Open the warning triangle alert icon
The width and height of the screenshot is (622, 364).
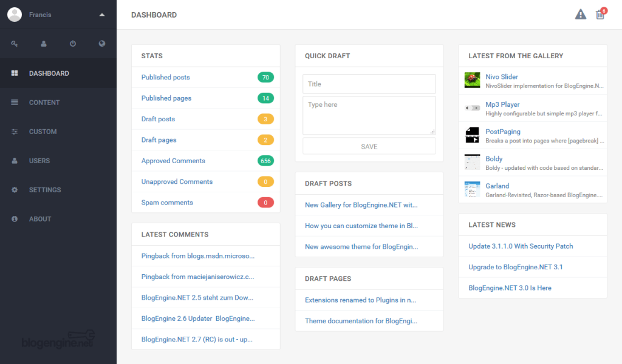580,15
